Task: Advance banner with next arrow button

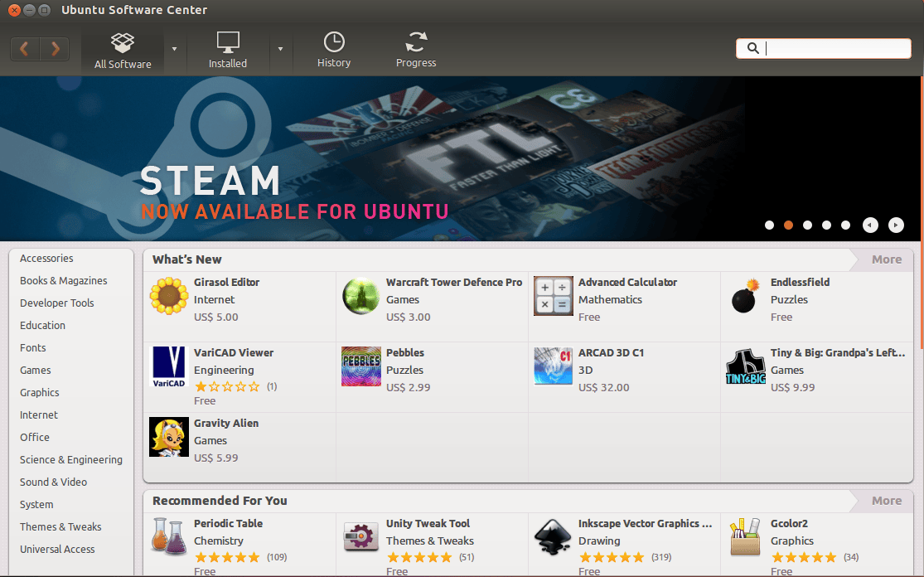Action: [x=896, y=225]
